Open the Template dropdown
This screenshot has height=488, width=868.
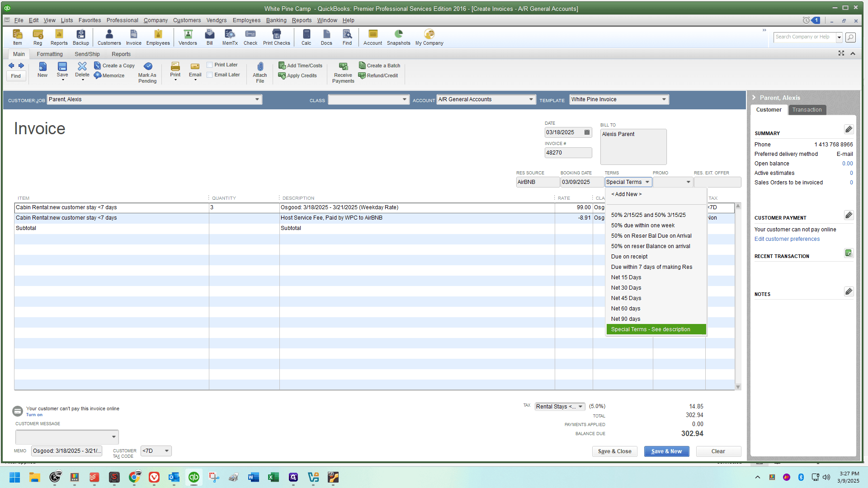pos(664,99)
